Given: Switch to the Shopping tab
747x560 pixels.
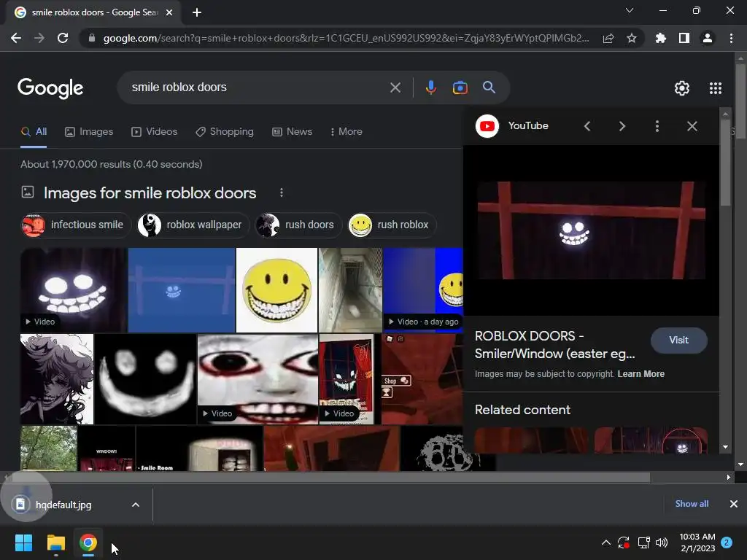Looking at the screenshot, I should [225, 132].
